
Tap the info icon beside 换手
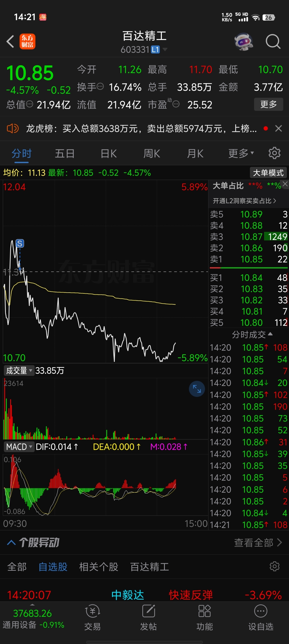click(100, 86)
